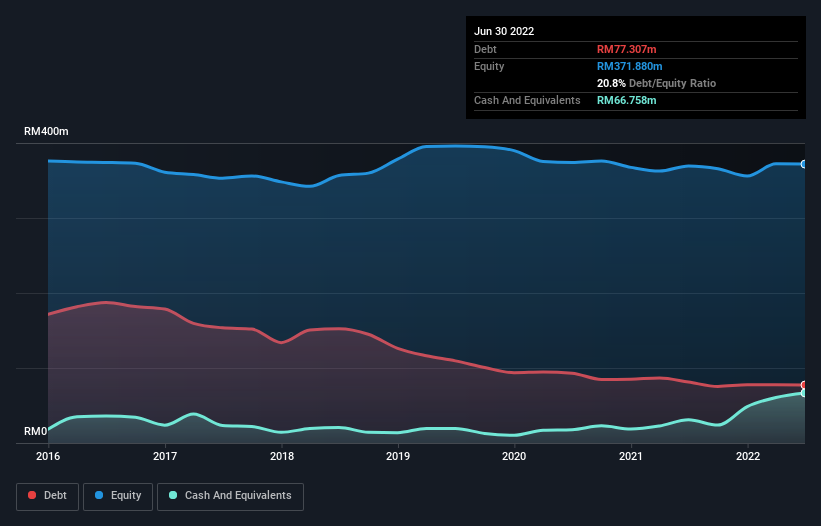Click the RM66.758m cash value
Image resolution: width=821 pixels, height=526 pixels.
click(626, 100)
